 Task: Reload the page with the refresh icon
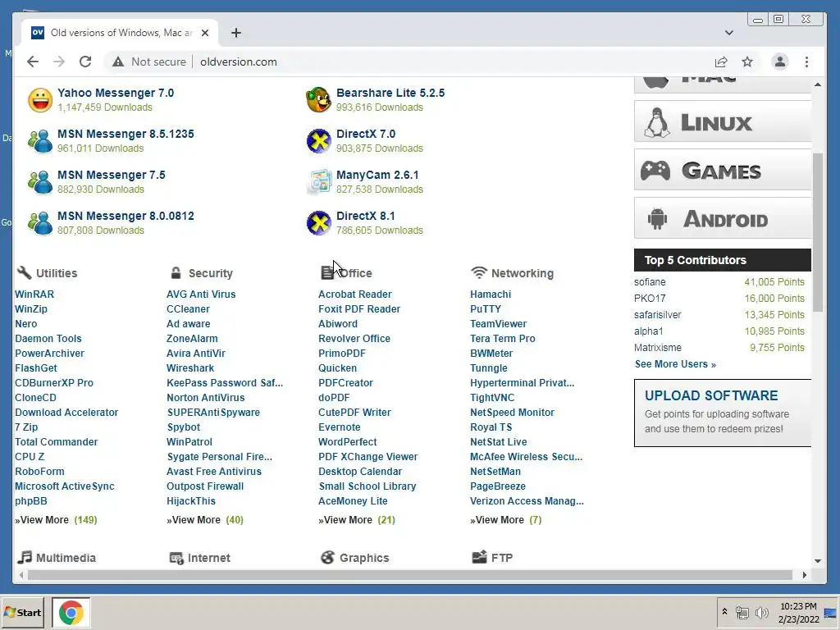[85, 62]
